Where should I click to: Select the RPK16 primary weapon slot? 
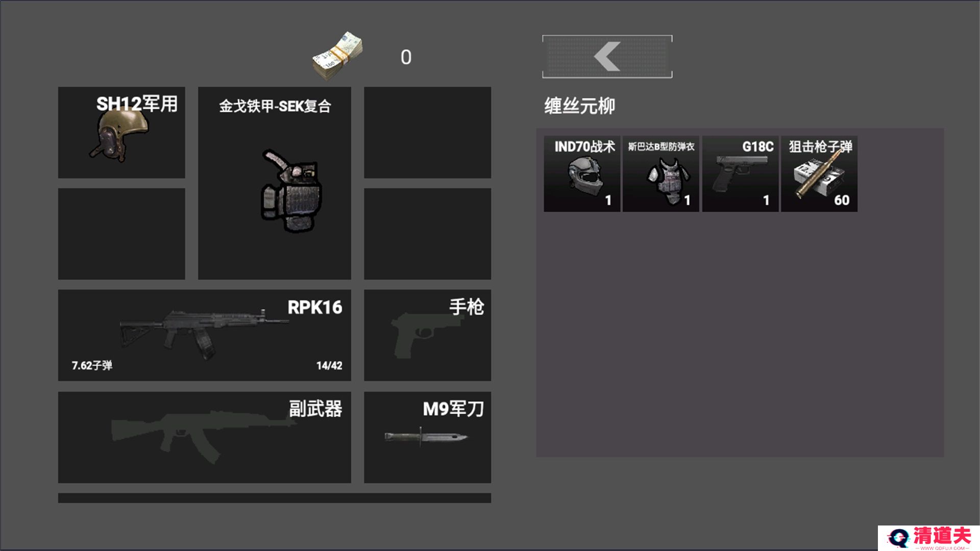[x=205, y=335]
